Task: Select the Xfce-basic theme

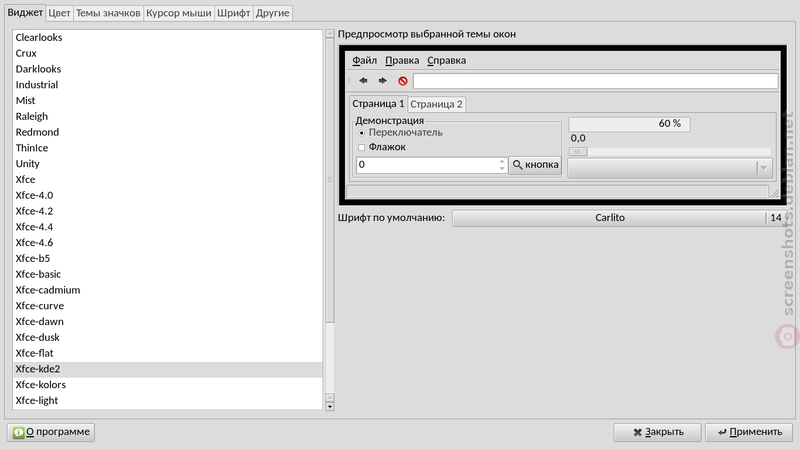Action: [x=168, y=275]
